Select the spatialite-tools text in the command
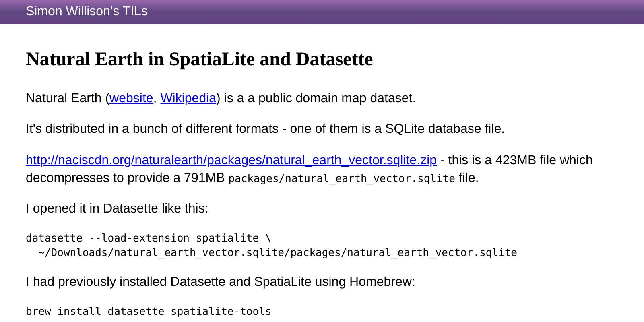Screen dimensions: 644x322 coord(221,311)
